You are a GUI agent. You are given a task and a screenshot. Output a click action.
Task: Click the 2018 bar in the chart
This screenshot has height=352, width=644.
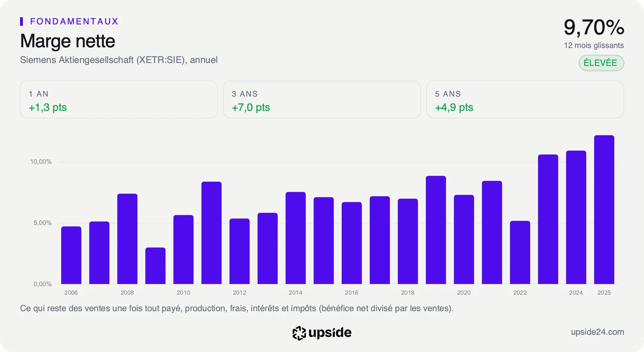(408, 241)
